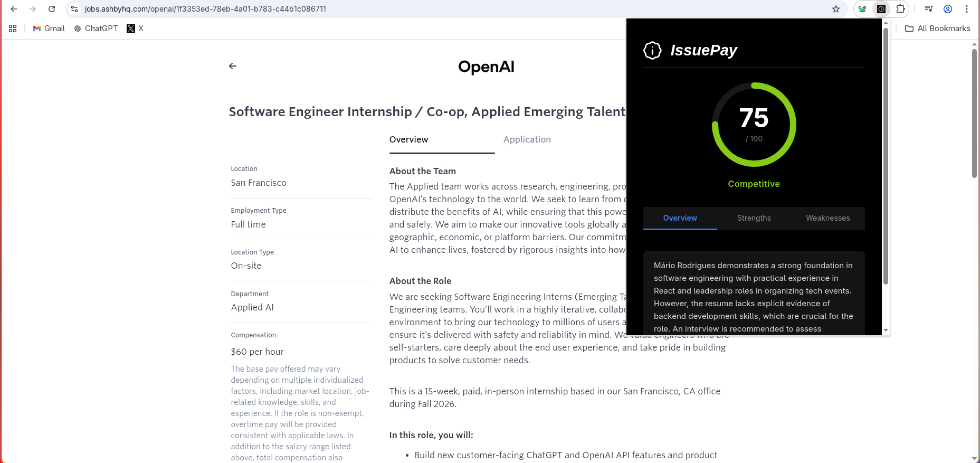Viewport: 980px width, 463px height.
Task: Open site information icon in address bar
Action: [x=74, y=9]
